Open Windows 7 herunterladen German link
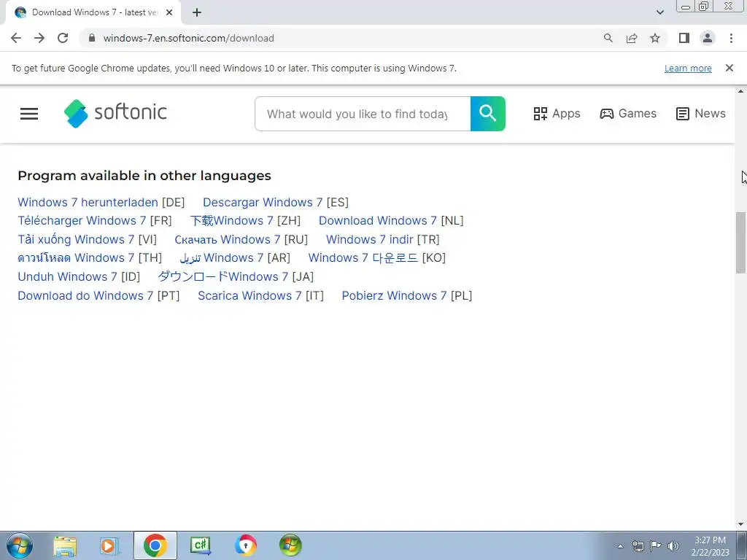Viewport: 747px width, 560px height. coord(88,202)
